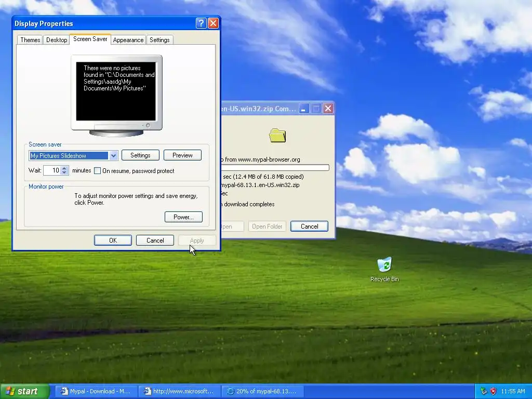Switch to 20% of mypal download taskbar item

[262, 391]
